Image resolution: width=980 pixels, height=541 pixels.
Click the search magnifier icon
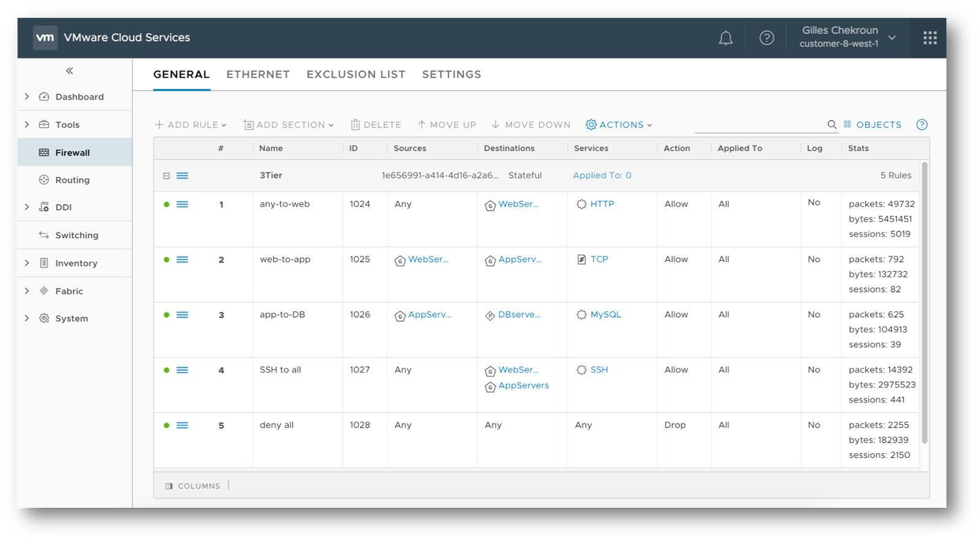(x=832, y=125)
